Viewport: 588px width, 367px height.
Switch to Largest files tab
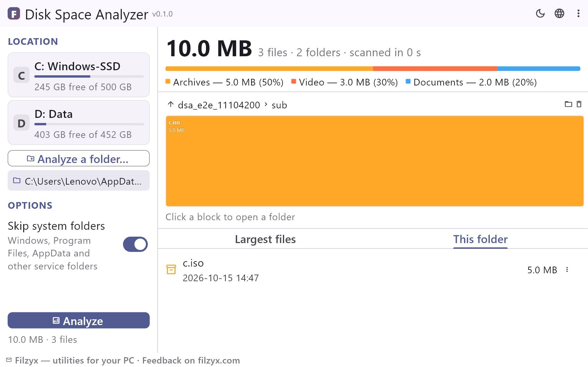[265, 239]
